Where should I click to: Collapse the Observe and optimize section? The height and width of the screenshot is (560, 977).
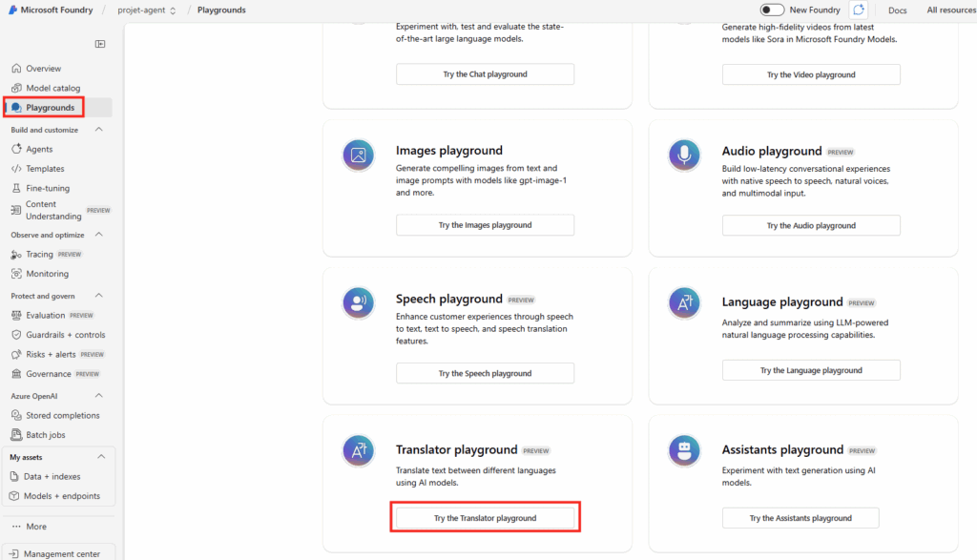(99, 235)
